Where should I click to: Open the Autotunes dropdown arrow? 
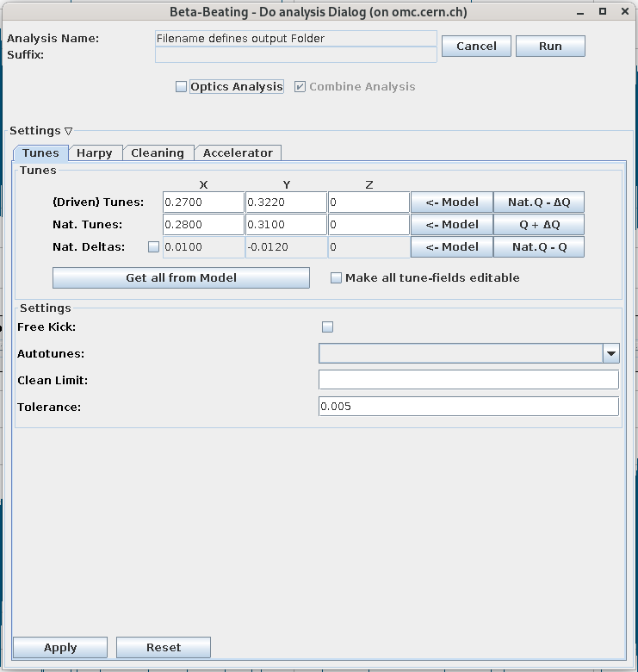[x=611, y=353]
